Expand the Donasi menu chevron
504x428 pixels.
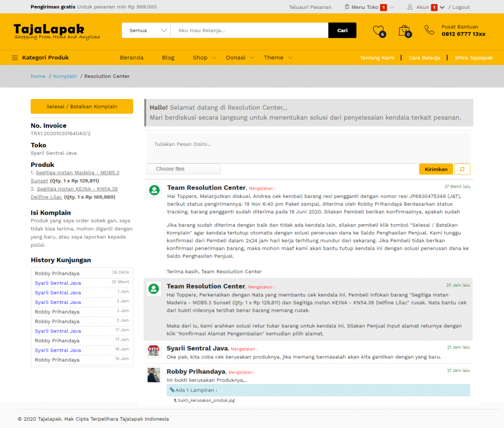click(x=252, y=58)
